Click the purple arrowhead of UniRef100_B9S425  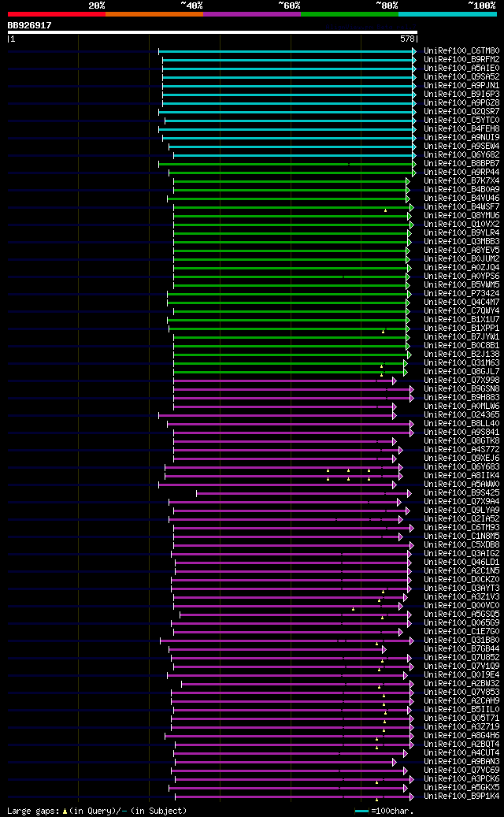point(409,493)
